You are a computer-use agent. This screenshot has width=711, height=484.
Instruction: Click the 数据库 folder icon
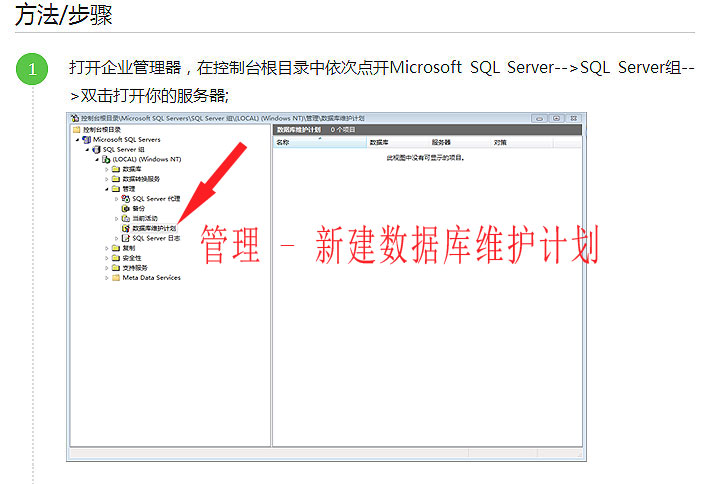pos(116,169)
